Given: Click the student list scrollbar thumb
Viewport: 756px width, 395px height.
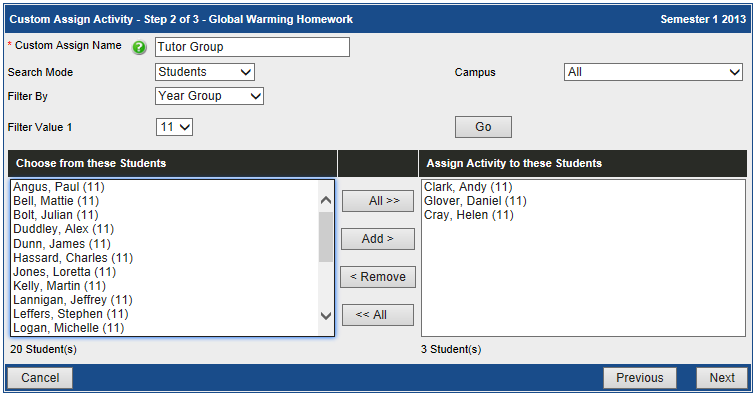Looking at the screenshot, I should (326, 237).
